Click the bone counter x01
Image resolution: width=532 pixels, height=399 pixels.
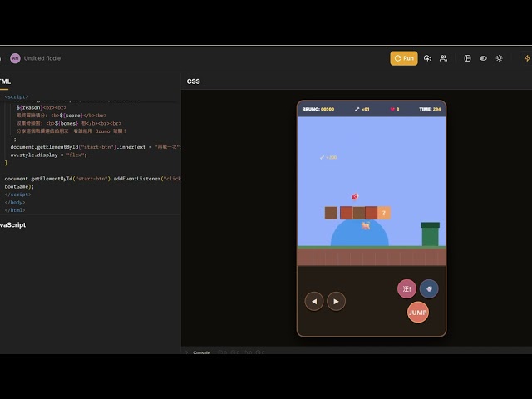pos(362,109)
